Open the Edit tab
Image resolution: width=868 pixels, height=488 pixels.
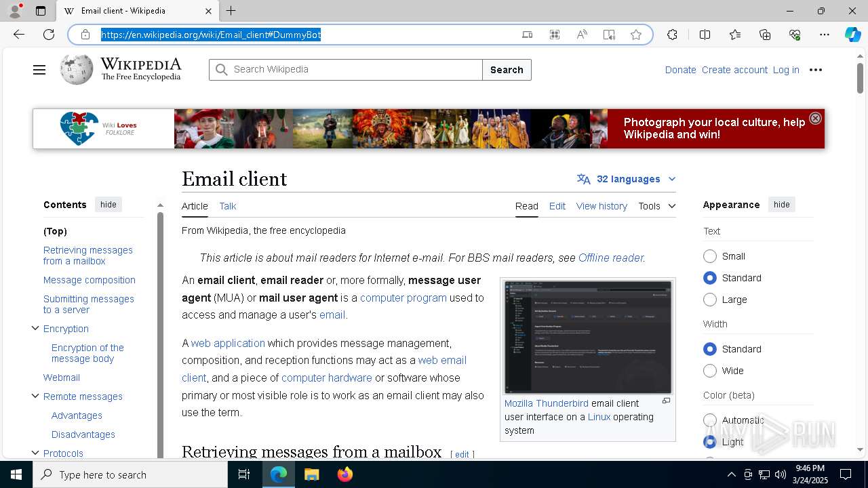pyautogui.click(x=557, y=206)
